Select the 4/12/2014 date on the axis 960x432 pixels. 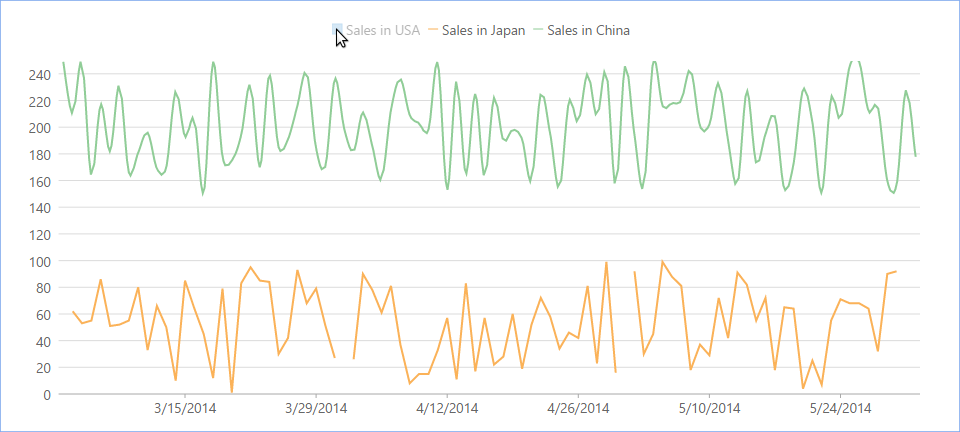[x=447, y=408]
